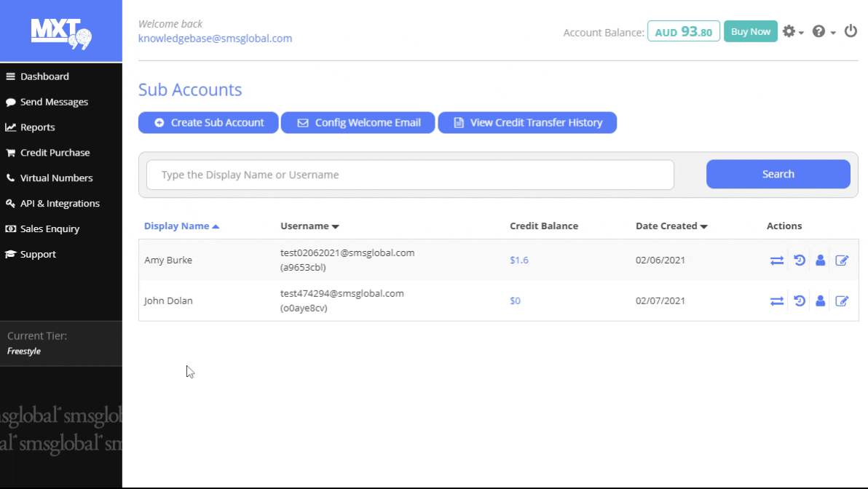The image size is (868, 489).
Task: Sort table by Username column
Action: (x=309, y=226)
